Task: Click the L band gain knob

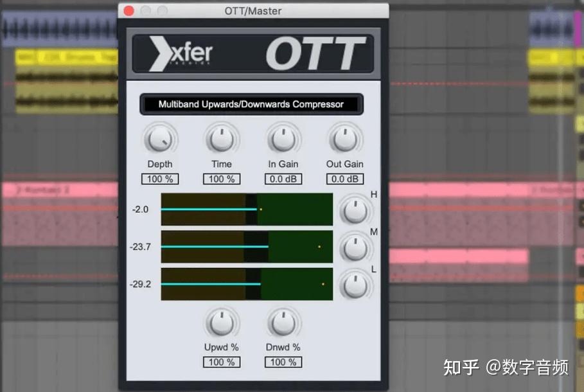Action: coord(355,285)
